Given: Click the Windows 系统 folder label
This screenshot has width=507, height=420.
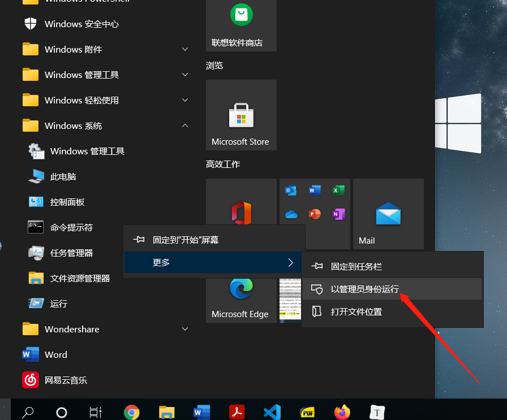Looking at the screenshot, I should (73, 125).
